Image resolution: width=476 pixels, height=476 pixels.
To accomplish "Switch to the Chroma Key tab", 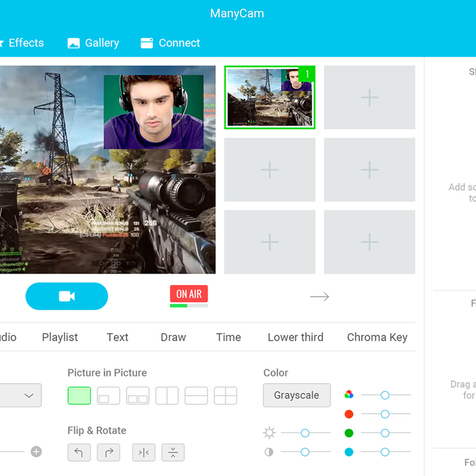I will tap(377, 337).
